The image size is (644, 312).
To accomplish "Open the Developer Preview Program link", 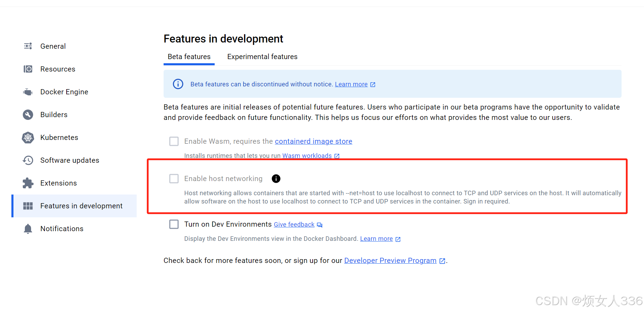I will tap(390, 260).
